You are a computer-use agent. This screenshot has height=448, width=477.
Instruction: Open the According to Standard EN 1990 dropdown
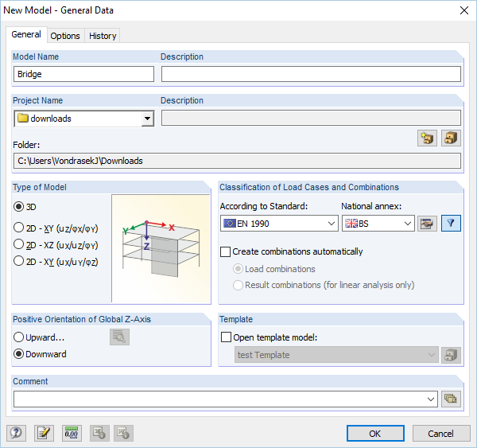coord(279,224)
